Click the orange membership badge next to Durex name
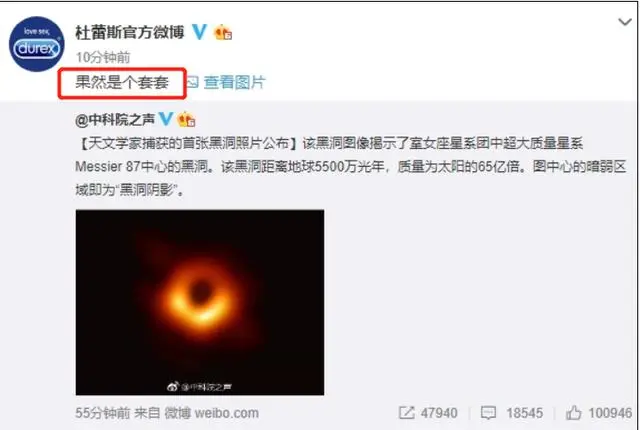640x430 pixels. [x=223, y=32]
